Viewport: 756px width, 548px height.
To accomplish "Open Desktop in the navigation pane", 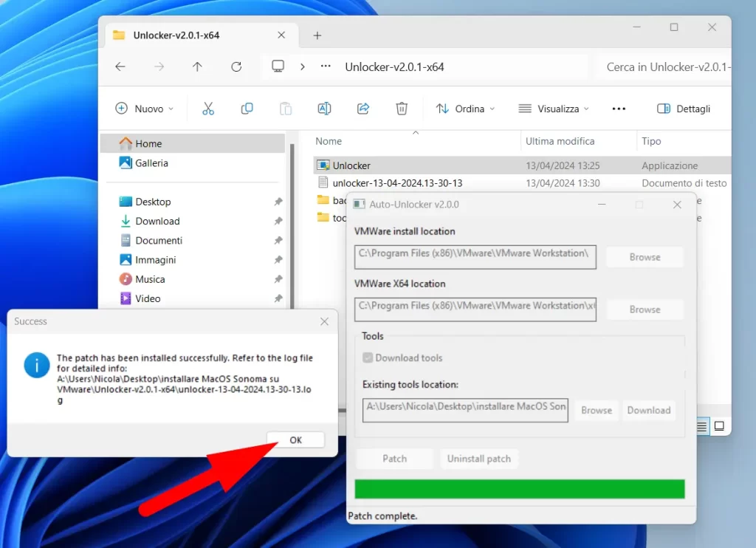I will coord(193,202).
